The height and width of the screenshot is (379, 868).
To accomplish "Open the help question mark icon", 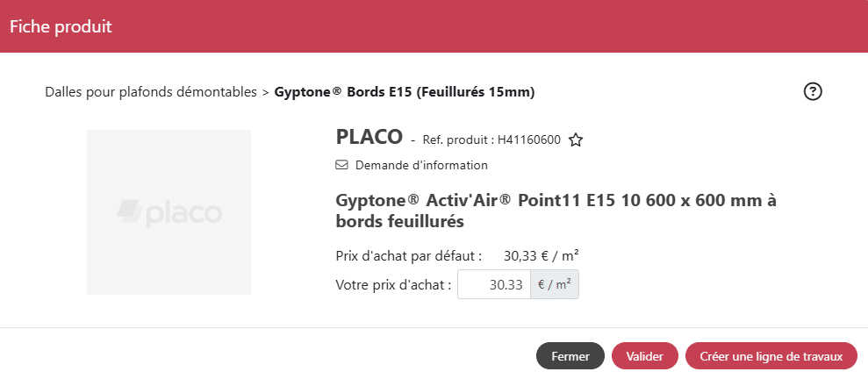I will tap(813, 91).
